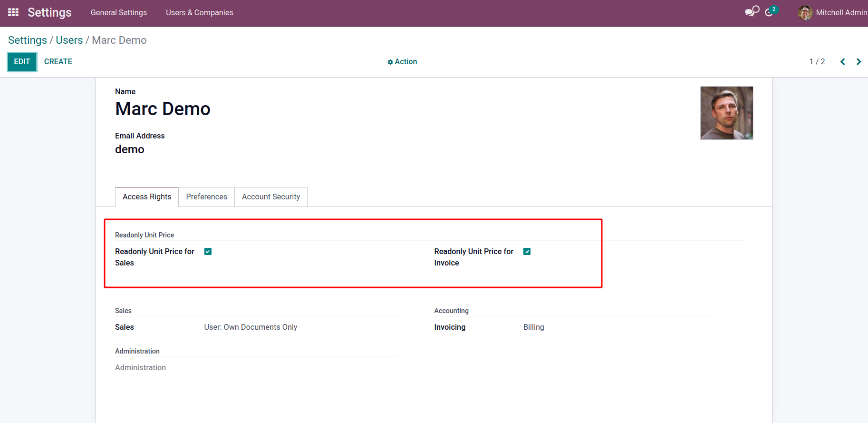The height and width of the screenshot is (423, 868).
Task: Open the activities clock icon
Action: 770,12
